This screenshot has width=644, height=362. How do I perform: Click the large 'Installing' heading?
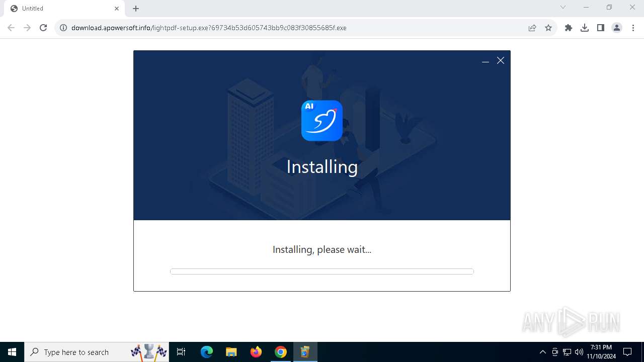tap(322, 167)
